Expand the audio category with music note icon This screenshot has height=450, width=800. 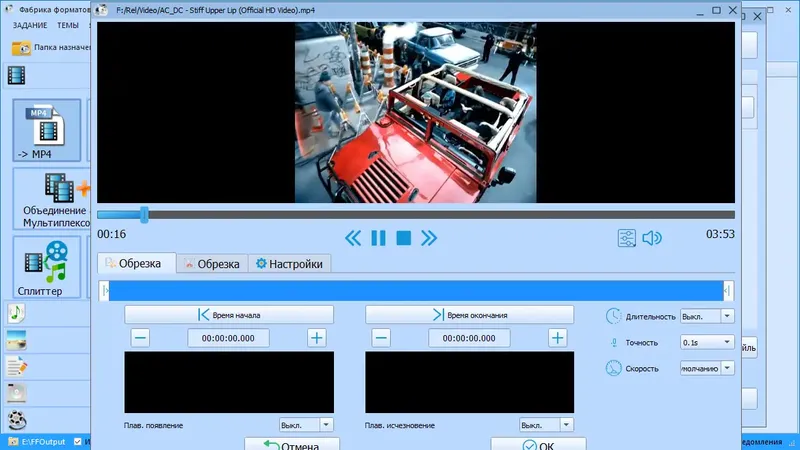[x=16, y=313]
